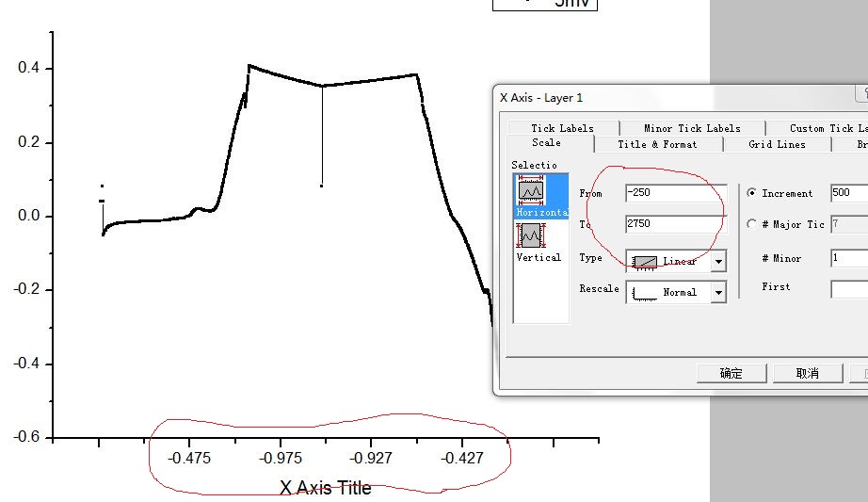Click the # Minor ticks field
This screenshot has width=868, height=502.
[849, 258]
